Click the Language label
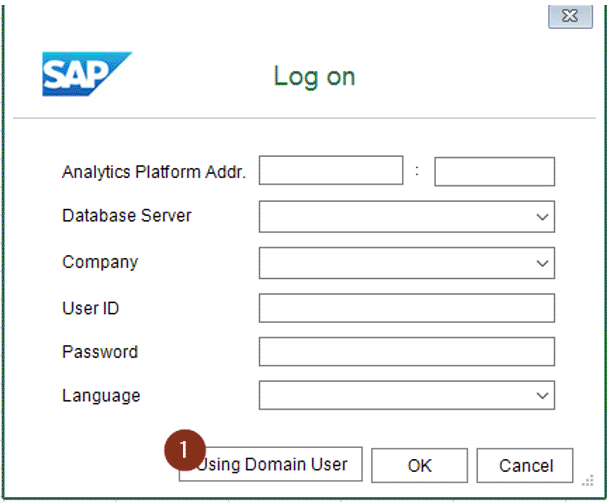This screenshot has width=607, height=502. click(x=101, y=396)
